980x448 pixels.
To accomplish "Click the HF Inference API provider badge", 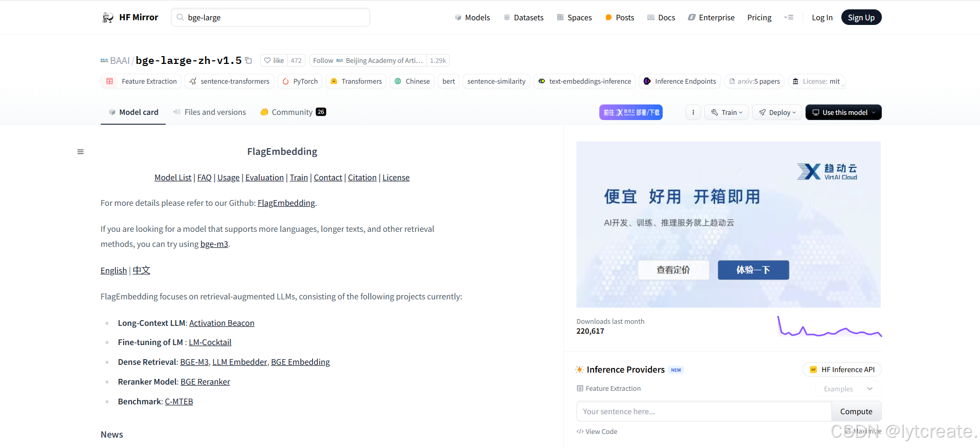I will (x=842, y=370).
